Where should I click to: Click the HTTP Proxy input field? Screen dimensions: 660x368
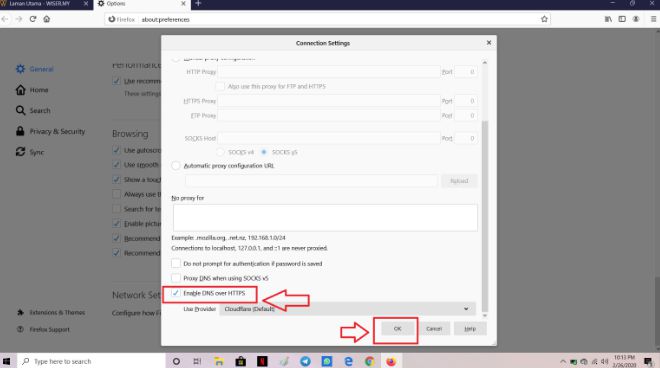329,72
